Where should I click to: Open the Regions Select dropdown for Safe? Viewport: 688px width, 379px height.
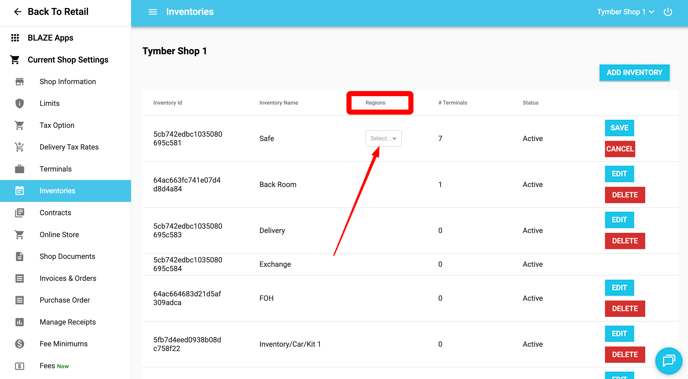tap(383, 139)
